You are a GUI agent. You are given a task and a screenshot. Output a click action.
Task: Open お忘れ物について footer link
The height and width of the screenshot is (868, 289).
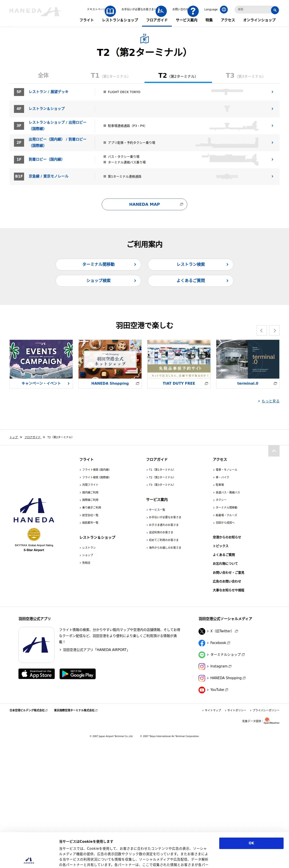point(225,564)
